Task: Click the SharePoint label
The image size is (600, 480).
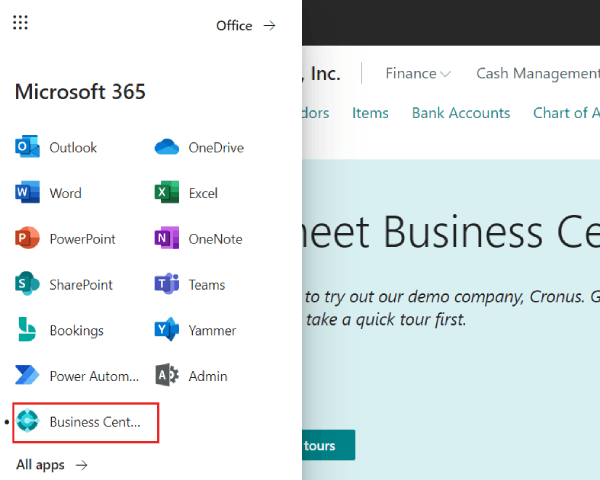Action: click(81, 284)
